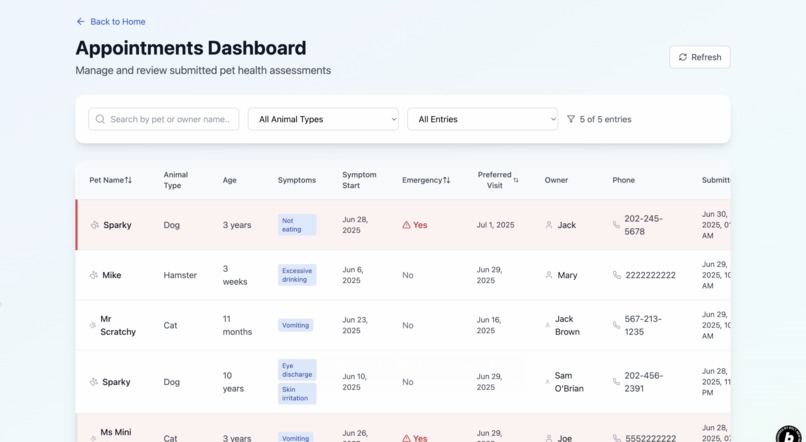Click the Mr Scratchy pet name
The image size is (806, 442).
tap(118, 325)
